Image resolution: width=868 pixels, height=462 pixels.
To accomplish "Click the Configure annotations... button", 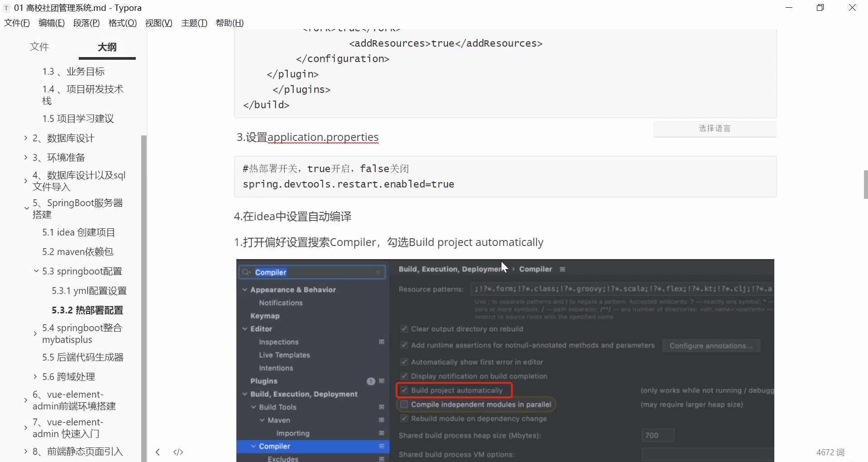I will tap(711, 346).
